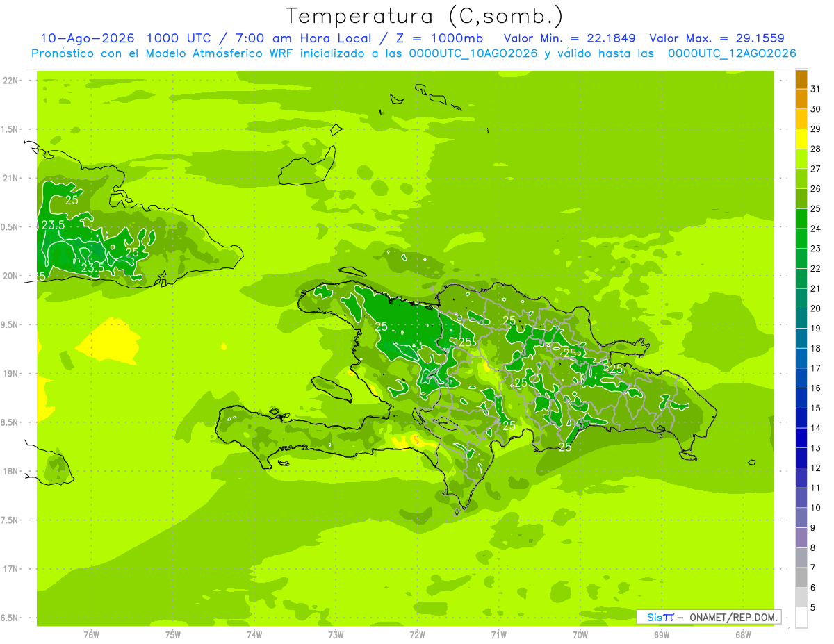Click the "18N" latitude axis label

(x=10, y=471)
